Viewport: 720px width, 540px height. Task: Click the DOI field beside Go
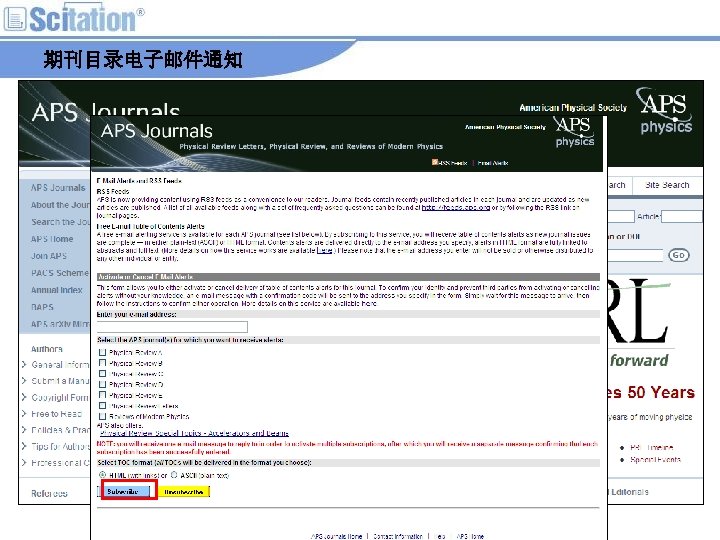tap(636, 255)
